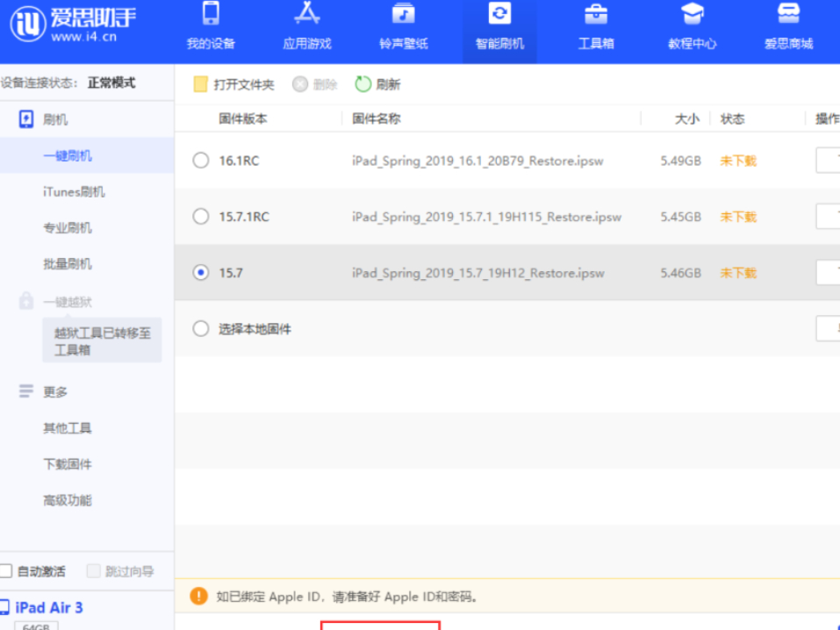Click 打开文件夹 toolbar button label

click(x=244, y=84)
